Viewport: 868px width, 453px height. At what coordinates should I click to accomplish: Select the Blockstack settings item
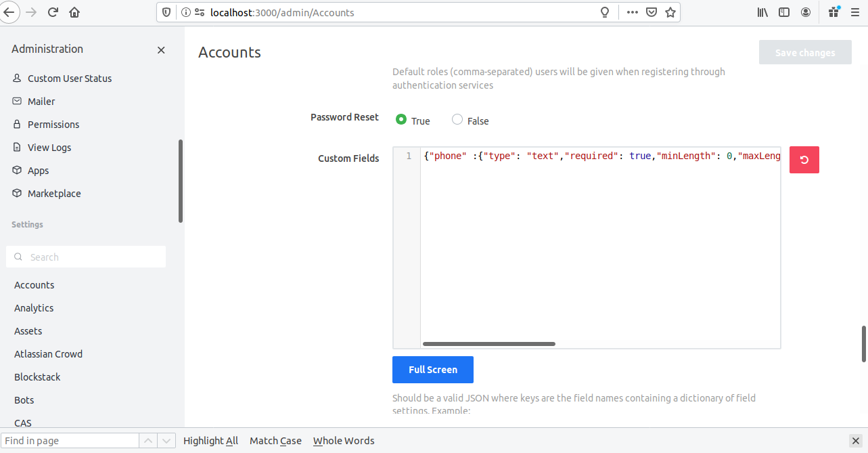coord(37,377)
